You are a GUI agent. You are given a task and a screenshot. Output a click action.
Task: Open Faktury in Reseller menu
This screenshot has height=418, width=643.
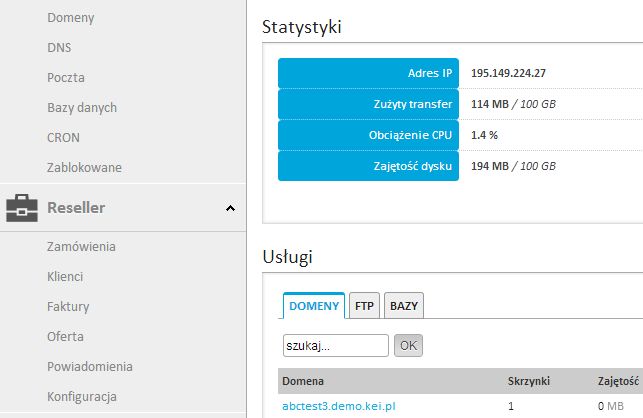pos(68,306)
